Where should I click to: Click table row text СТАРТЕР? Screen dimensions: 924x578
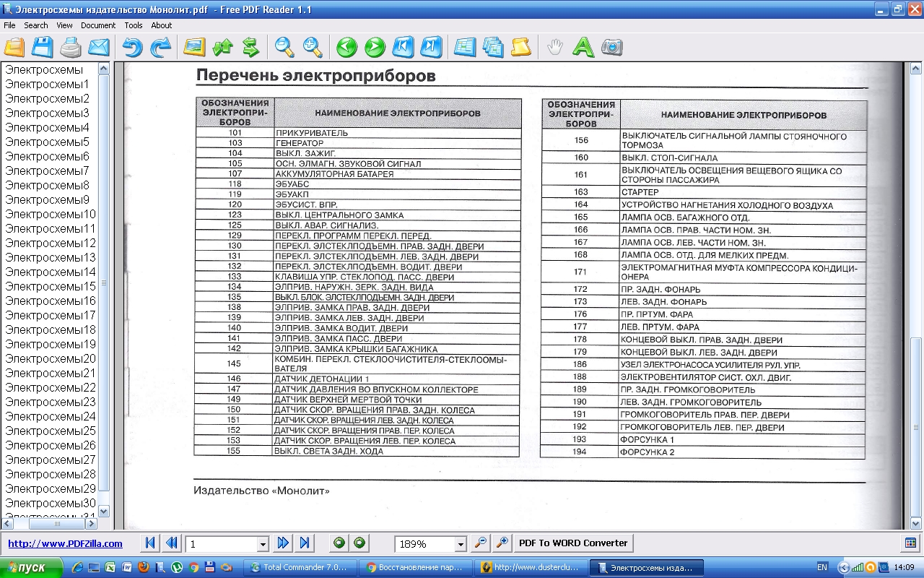click(640, 192)
